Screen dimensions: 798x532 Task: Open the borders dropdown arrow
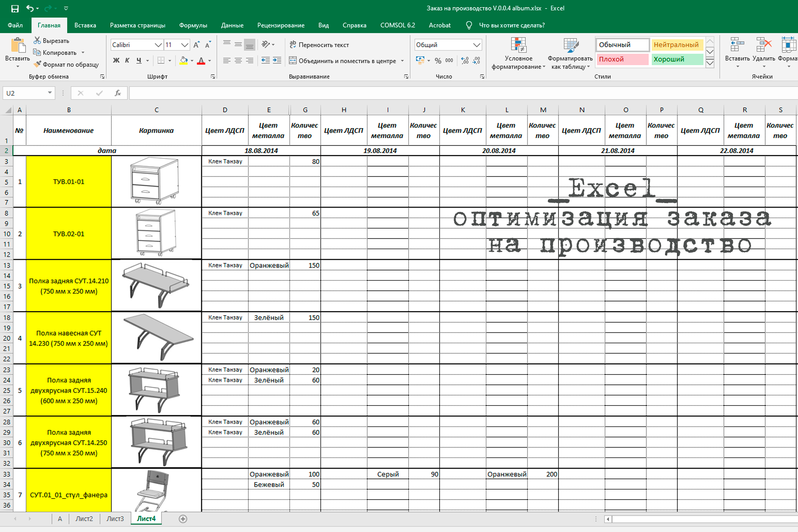click(169, 60)
